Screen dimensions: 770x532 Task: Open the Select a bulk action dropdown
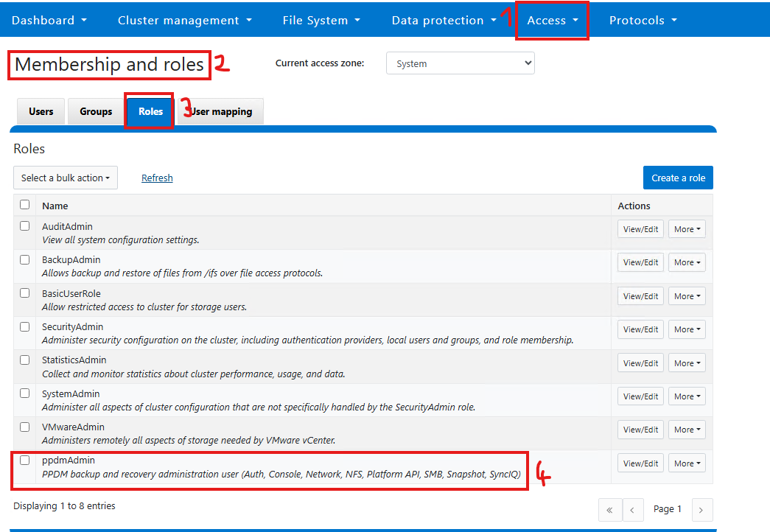pos(65,178)
